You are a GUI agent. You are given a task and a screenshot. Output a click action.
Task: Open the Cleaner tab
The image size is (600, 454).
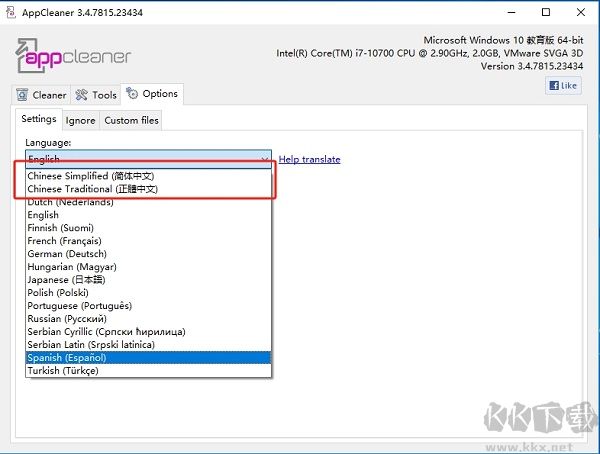coord(41,95)
